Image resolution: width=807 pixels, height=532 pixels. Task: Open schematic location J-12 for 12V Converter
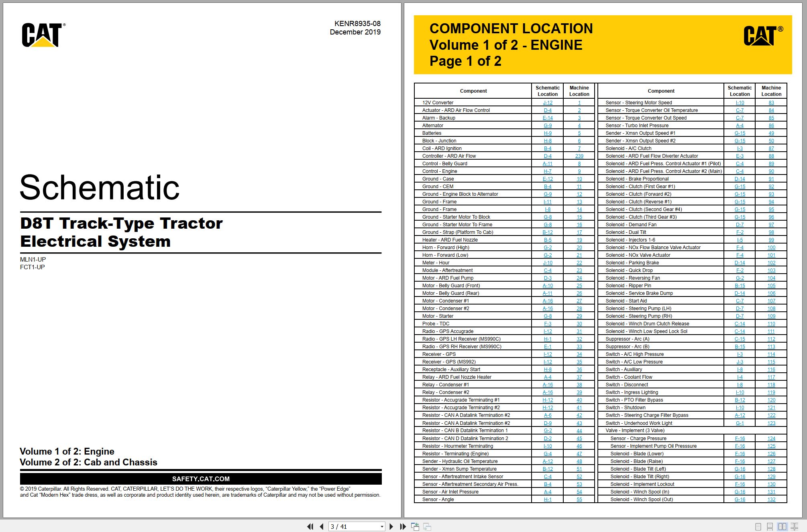(548, 103)
